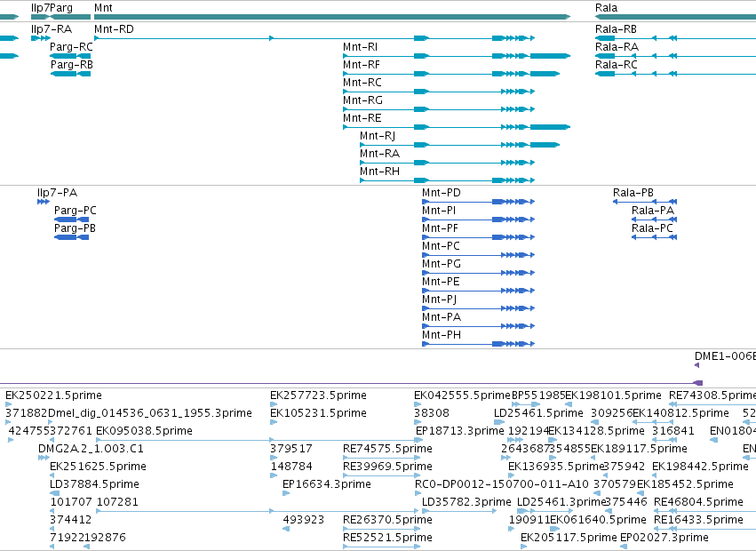Select the RE16433.5prime feature
Viewport: 756px width, 551px height.
click(698, 520)
